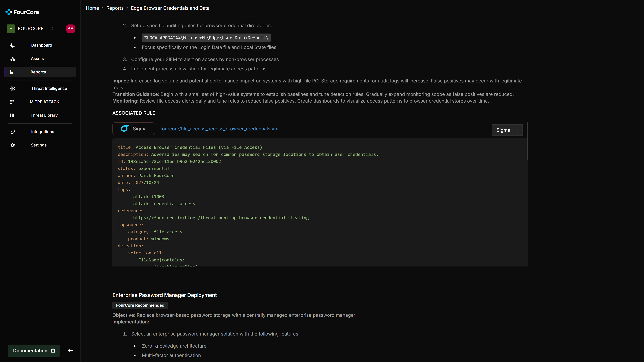
Task: Click the Threat Intelligence brain icon
Action: pyautogui.click(x=13, y=88)
